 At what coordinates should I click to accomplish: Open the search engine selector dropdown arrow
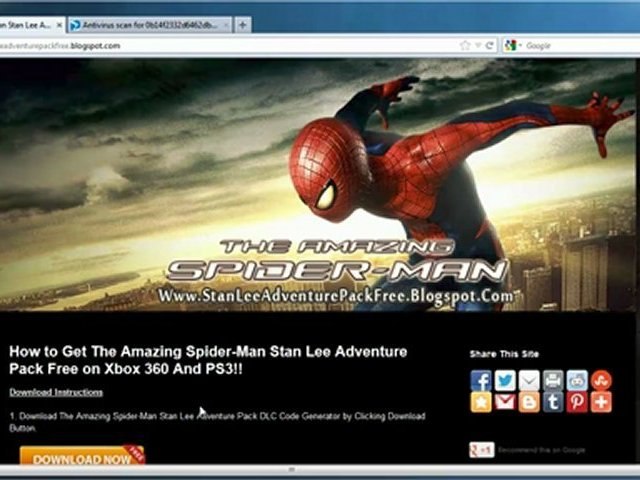tap(520, 45)
